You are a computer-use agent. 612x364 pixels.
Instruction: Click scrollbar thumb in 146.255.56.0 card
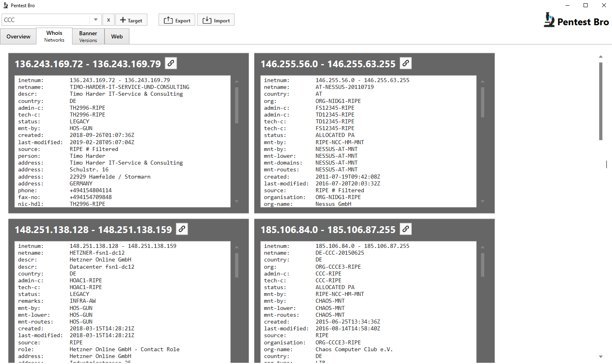pos(483,103)
